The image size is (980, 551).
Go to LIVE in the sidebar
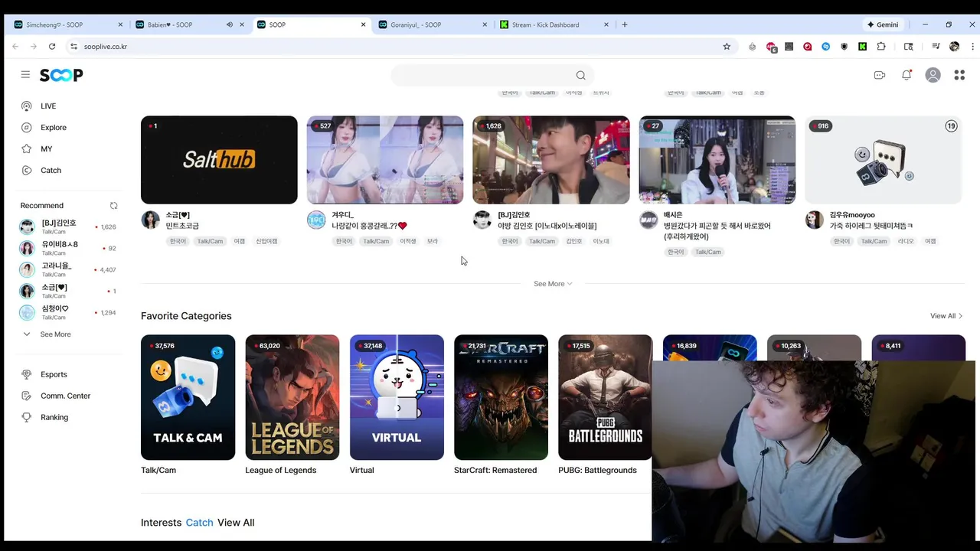[48, 106]
